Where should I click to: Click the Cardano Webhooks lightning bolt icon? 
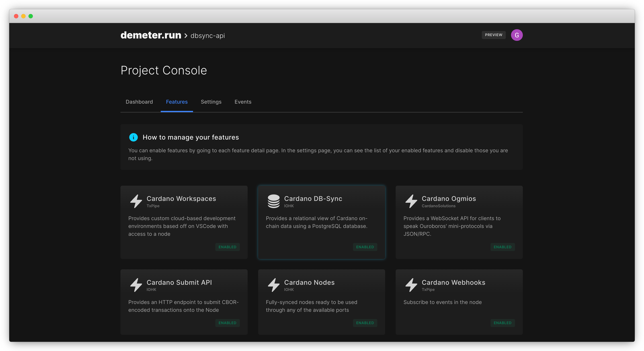[411, 285]
